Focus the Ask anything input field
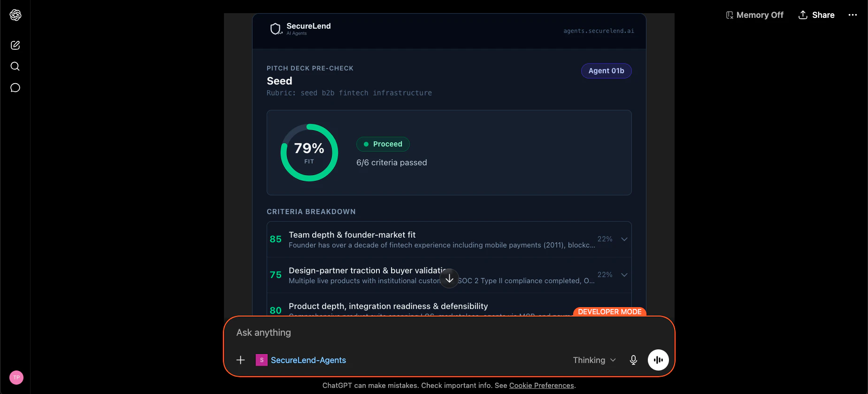Viewport: 868px width, 394px height. click(449, 332)
